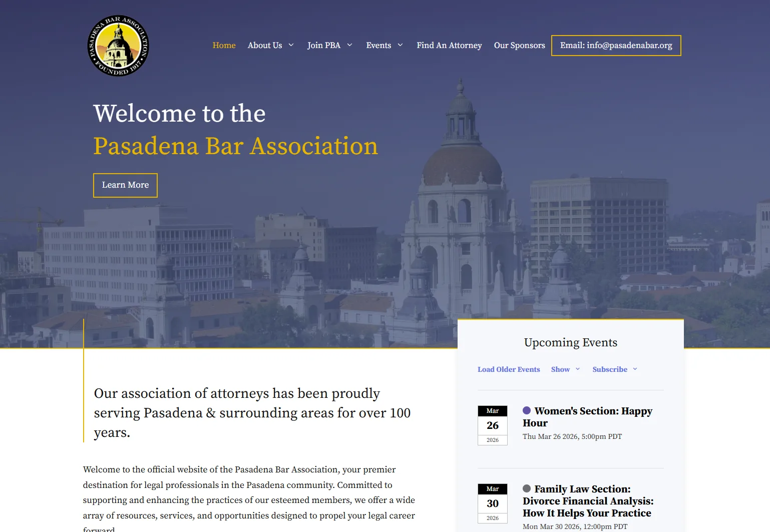The width and height of the screenshot is (770, 532).
Task: Open the Show filter label
Action: 560,369
